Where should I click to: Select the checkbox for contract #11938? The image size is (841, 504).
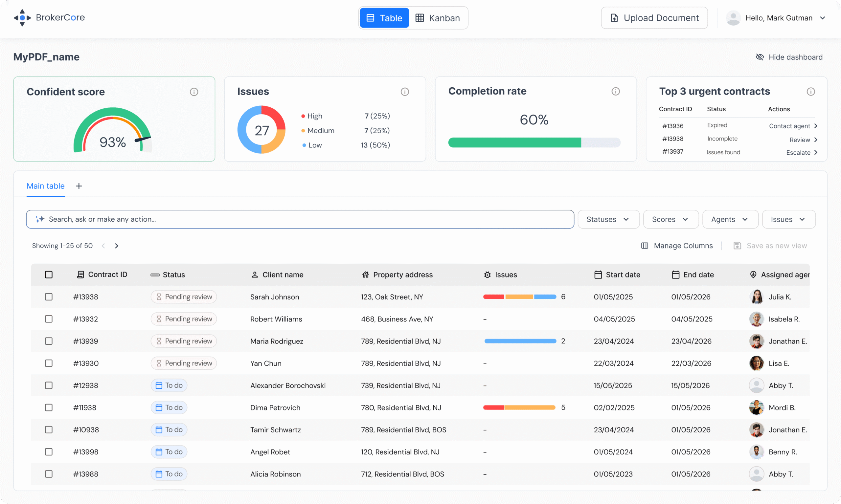49,407
